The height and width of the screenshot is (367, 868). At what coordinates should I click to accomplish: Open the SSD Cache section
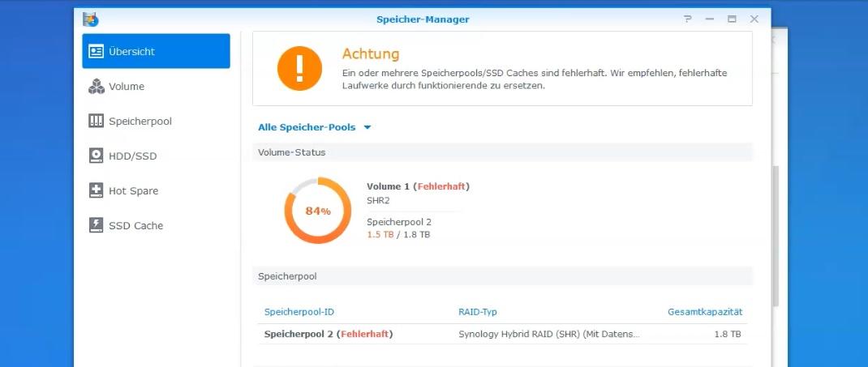coord(156,225)
